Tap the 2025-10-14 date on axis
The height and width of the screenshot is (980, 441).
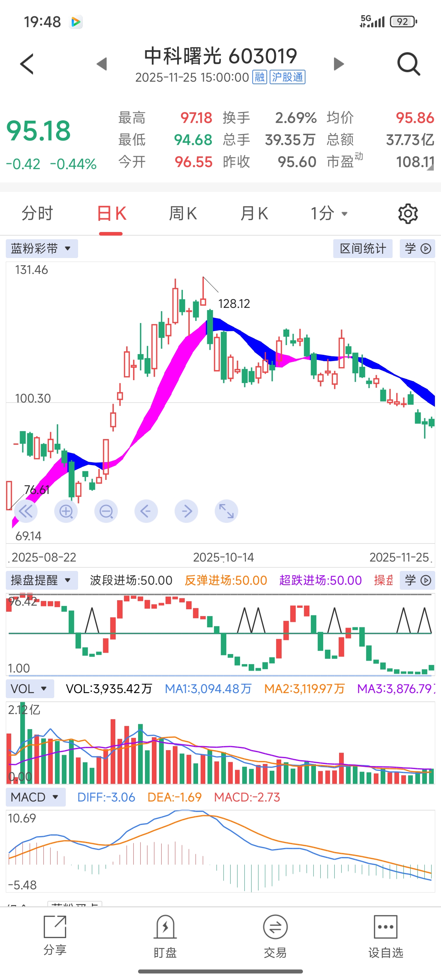point(223,557)
